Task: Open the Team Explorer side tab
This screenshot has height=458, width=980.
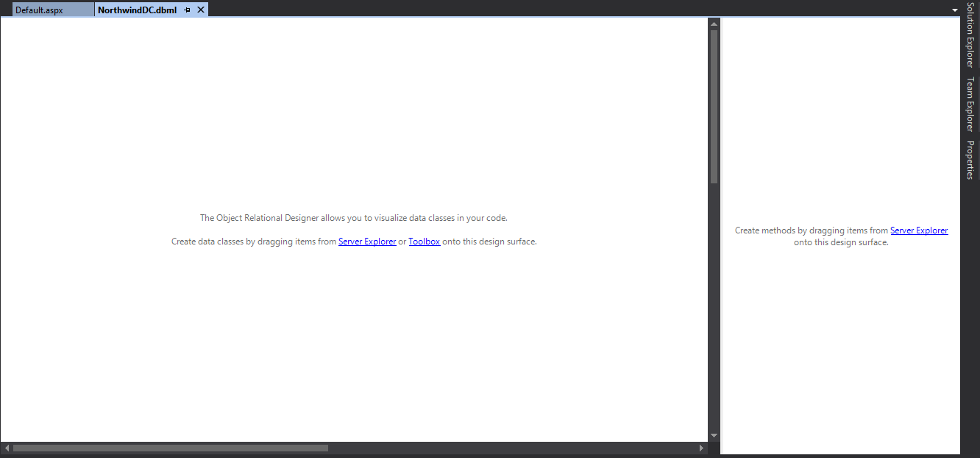Action: [970, 104]
